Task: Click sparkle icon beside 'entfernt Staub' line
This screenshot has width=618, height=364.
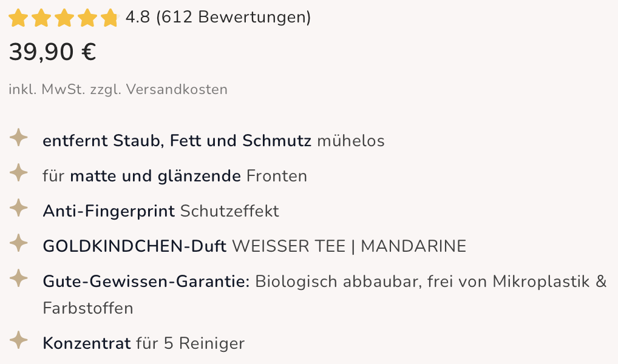Action: pyautogui.click(x=19, y=138)
